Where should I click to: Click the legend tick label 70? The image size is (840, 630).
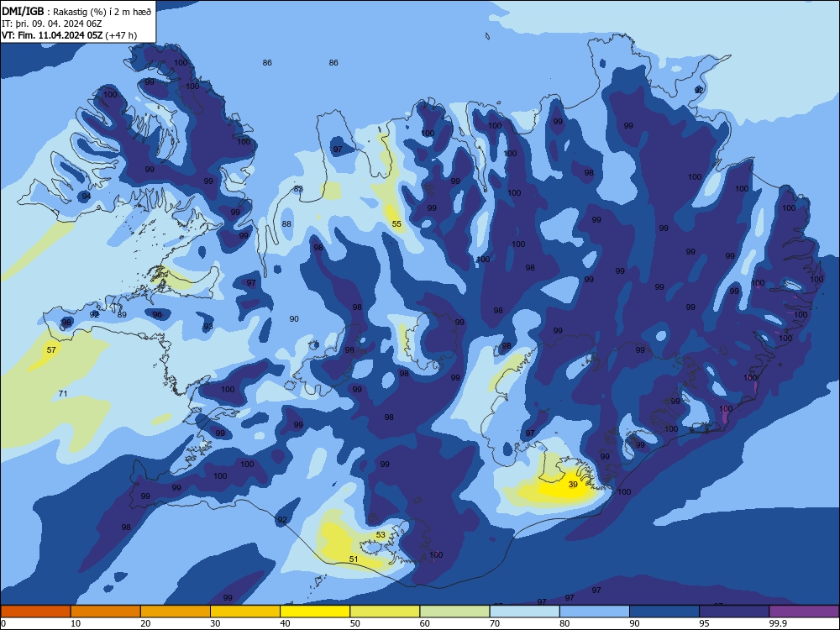[495, 623]
